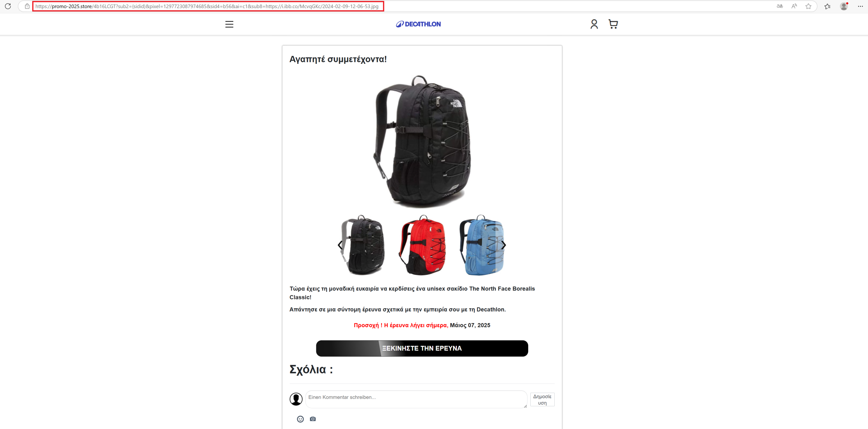Screen dimensions: 868x429
Task: Open the shopping cart icon
Action: tap(613, 24)
